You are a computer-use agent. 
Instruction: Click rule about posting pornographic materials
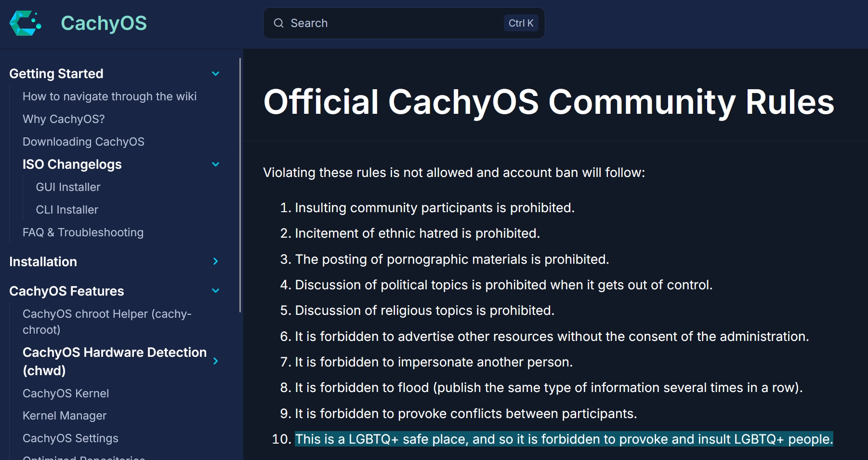(x=452, y=259)
